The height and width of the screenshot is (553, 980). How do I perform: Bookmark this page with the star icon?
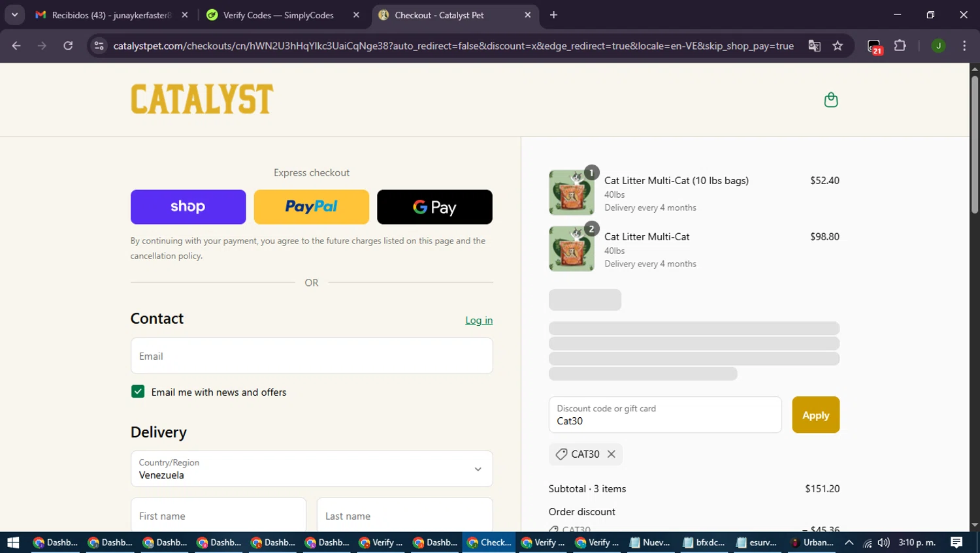click(838, 46)
